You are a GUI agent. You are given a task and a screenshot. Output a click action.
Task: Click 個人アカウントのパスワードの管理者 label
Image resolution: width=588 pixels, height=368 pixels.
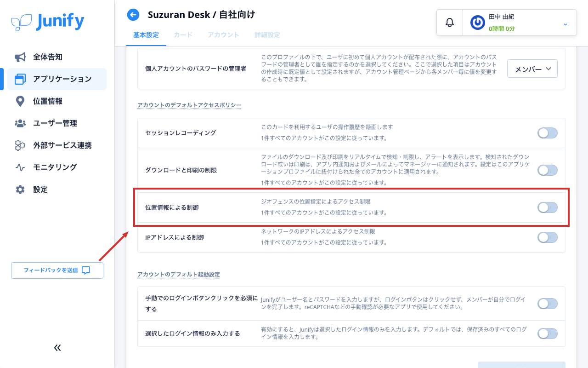pyautogui.click(x=196, y=69)
